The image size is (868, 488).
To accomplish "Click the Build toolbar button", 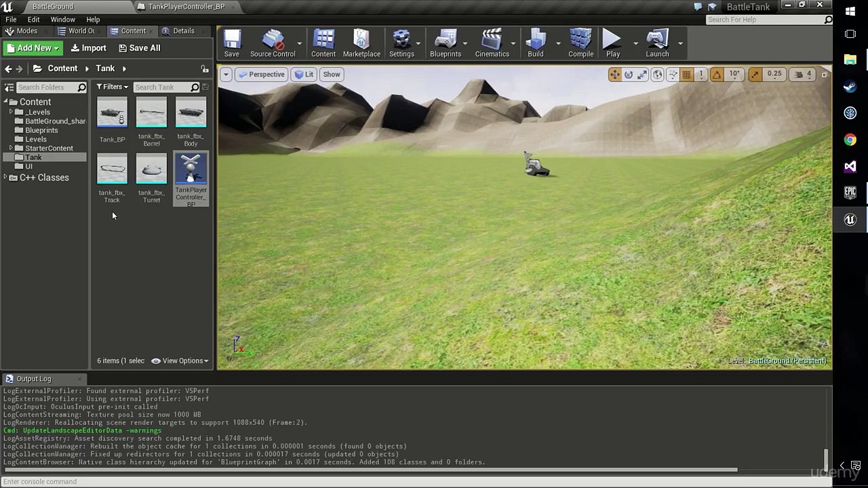I will point(536,43).
